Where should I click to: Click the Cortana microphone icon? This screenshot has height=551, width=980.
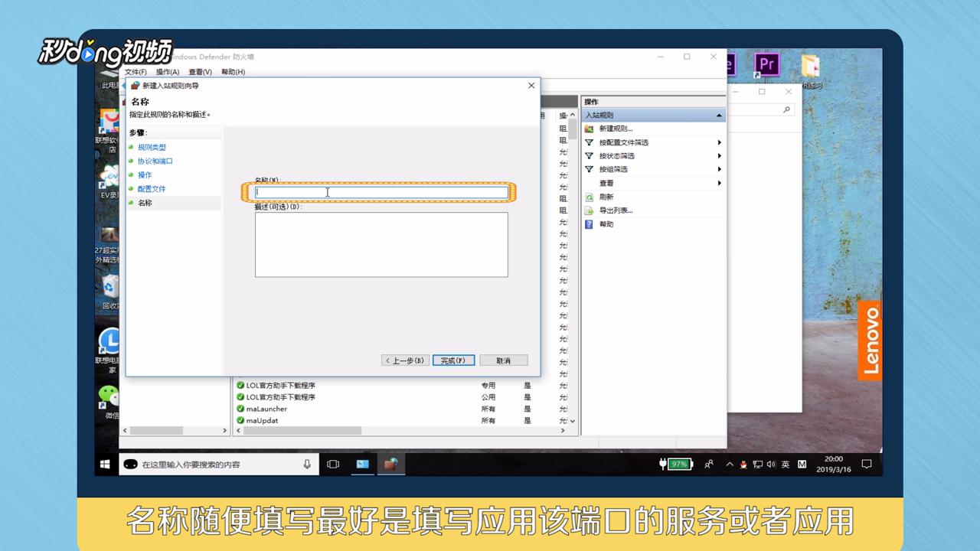tap(307, 464)
